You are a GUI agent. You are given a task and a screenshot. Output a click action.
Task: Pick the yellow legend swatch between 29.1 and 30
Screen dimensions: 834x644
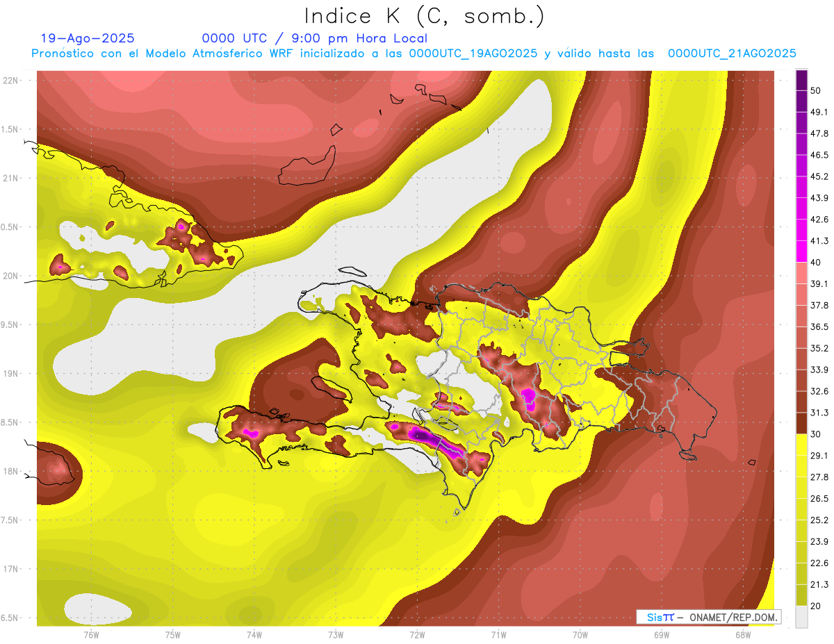(801, 444)
